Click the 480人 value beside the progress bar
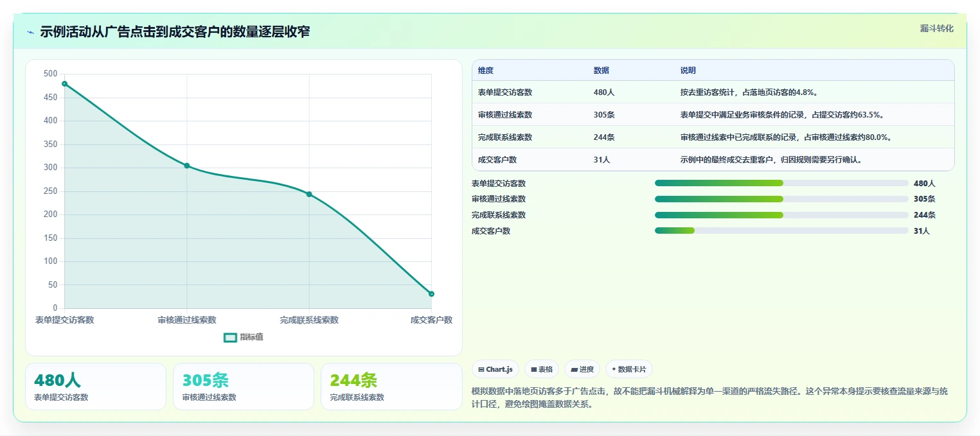The height and width of the screenshot is (436, 980). pos(924,183)
